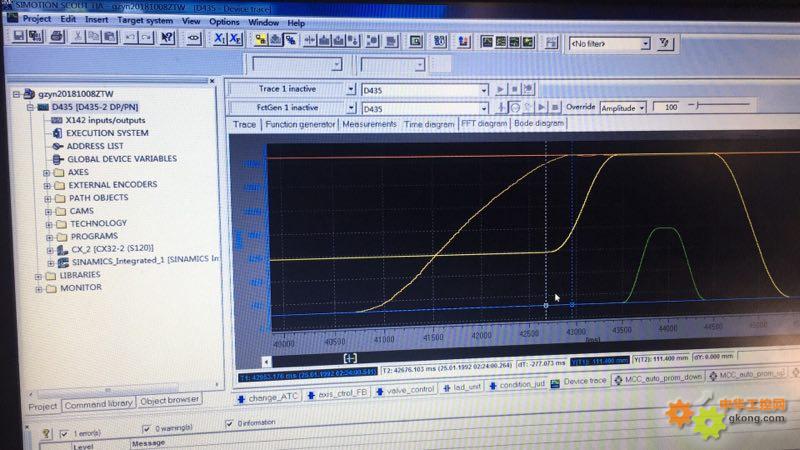Click the yellow connect to target icon
This screenshot has width=800, height=450.
tap(261, 39)
